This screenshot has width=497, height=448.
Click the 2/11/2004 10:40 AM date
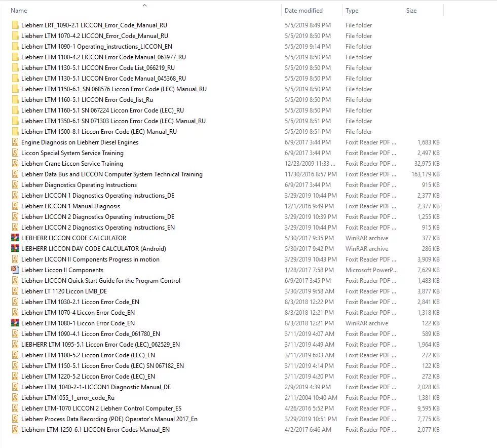tap(311, 398)
